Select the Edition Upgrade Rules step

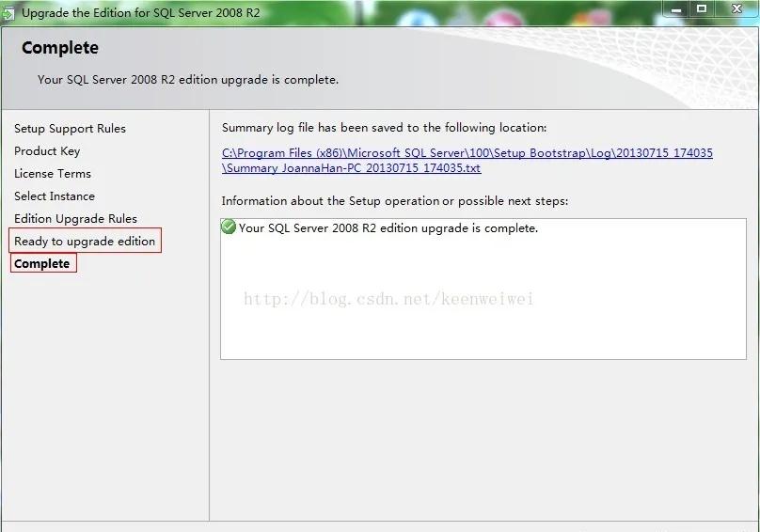coord(75,218)
